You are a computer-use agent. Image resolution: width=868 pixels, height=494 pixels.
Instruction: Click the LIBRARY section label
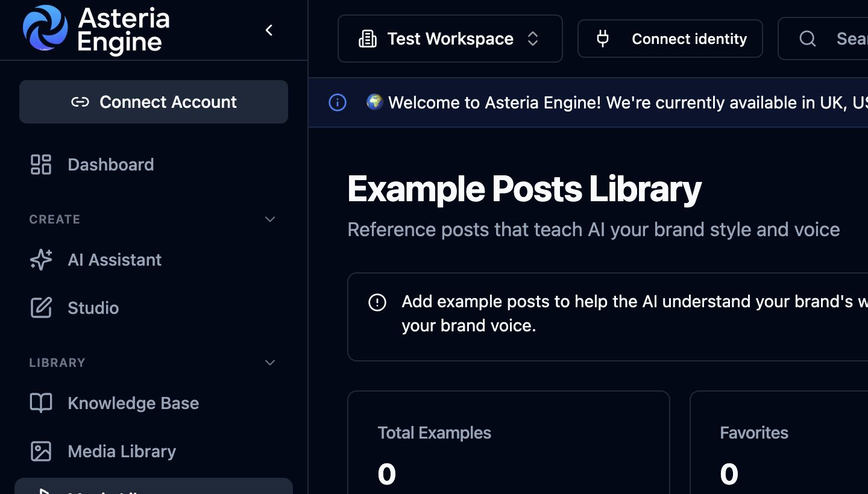57,363
